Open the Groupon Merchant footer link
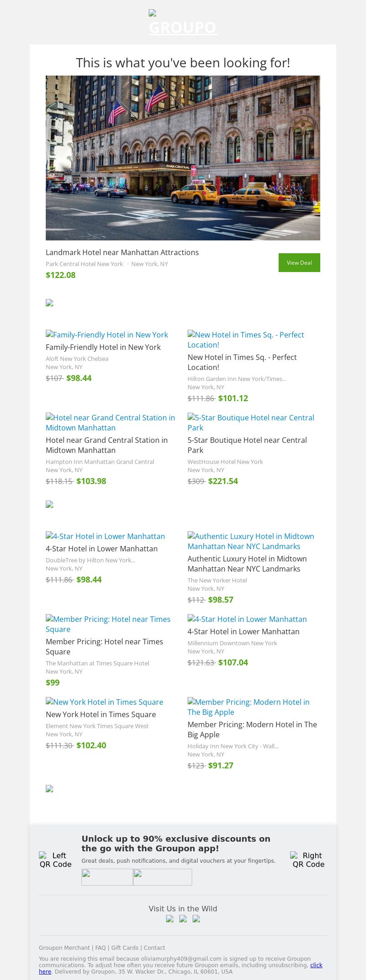This screenshot has height=980, width=366. (x=64, y=948)
